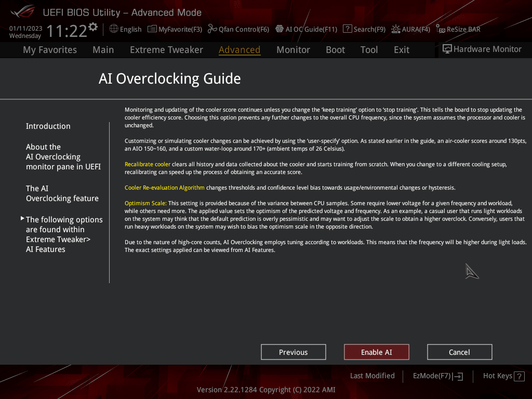This screenshot has width=532, height=399.
Task: Click the EzMode arrow-exit icon
Action: coord(458,376)
